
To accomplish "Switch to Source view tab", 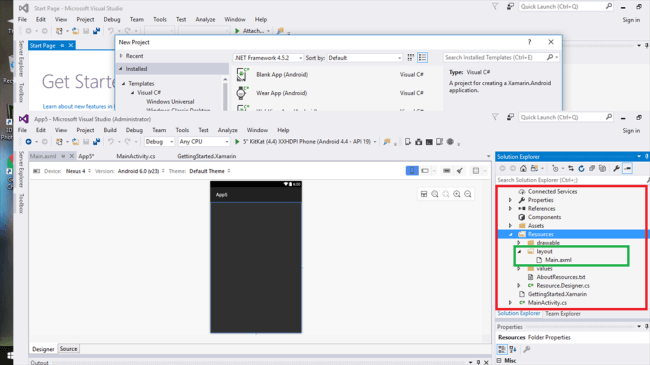I will (x=68, y=349).
